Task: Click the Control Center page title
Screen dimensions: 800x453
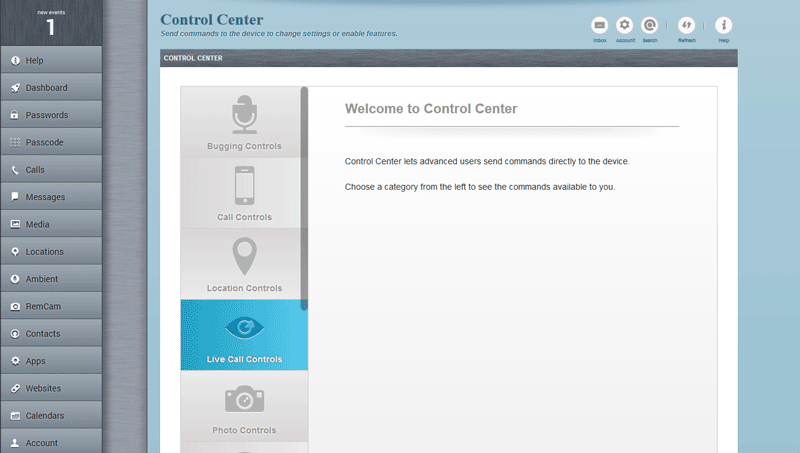Action: pyautogui.click(x=212, y=19)
